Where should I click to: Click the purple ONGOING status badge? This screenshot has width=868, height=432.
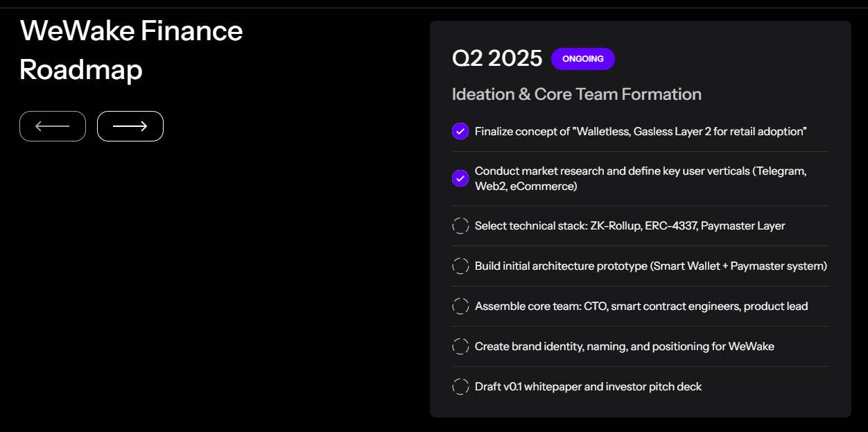click(x=583, y=59)
